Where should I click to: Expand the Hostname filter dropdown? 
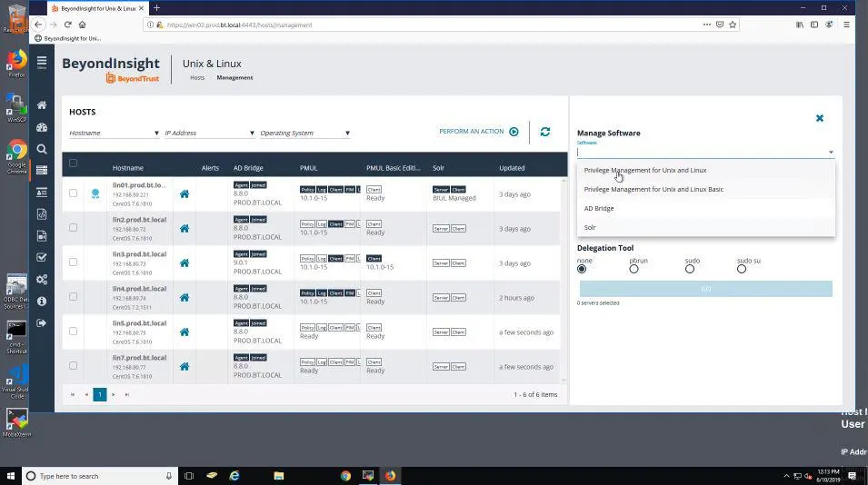pyautogui.click(x=114, y=134)
